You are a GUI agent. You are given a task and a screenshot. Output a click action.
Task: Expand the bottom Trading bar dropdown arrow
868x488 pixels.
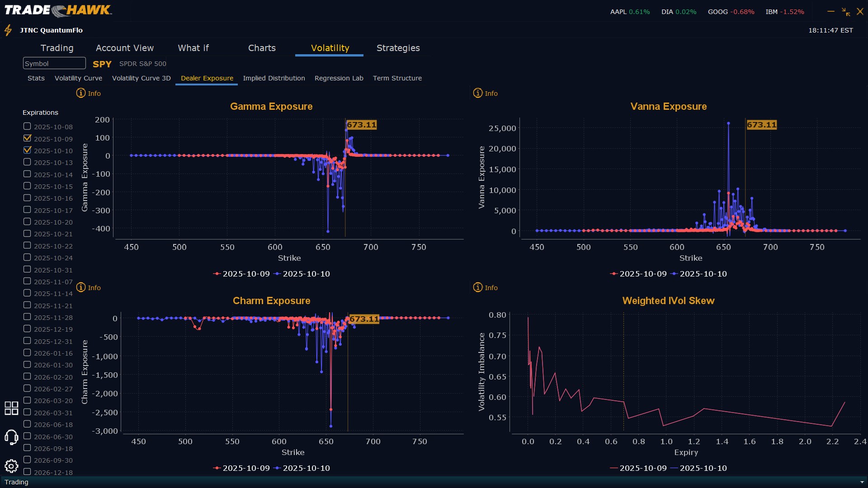point(862,482)
